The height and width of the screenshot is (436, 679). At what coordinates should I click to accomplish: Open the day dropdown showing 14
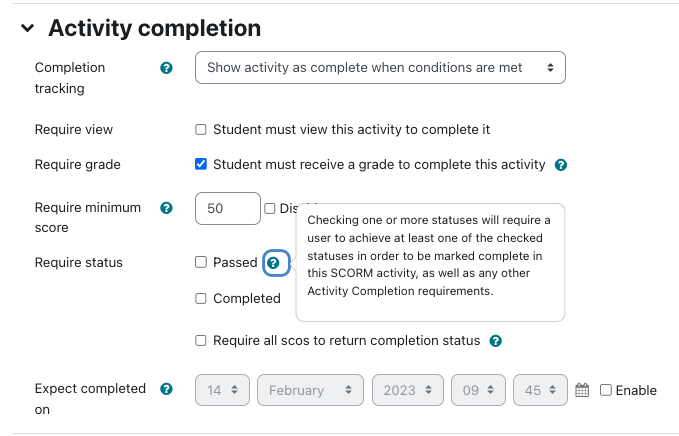click(x=222, y=390)
